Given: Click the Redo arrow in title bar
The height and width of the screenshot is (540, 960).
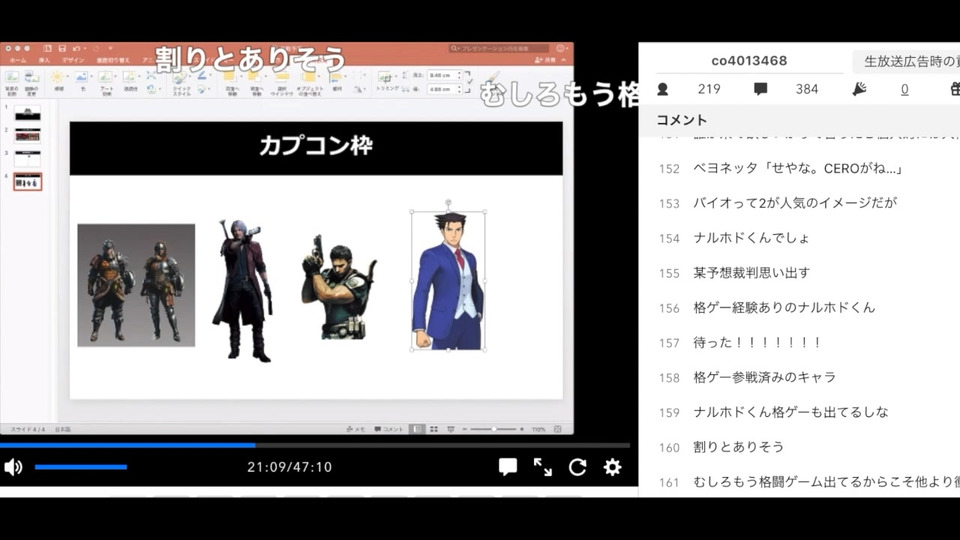Looking at the screenshot, I should (96, 48).
